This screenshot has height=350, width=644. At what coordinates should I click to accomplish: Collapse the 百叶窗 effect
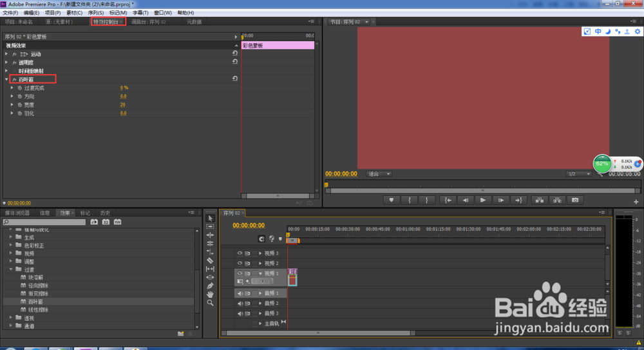(x=6, y=79)
